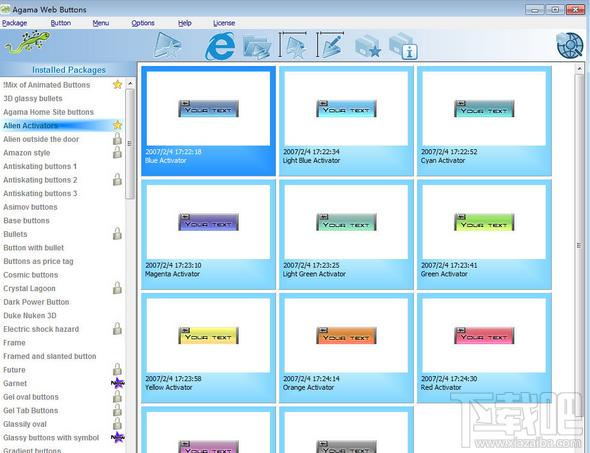590x453 pixels.
Task: Open the License menu
Action: (x=224, y=23)
